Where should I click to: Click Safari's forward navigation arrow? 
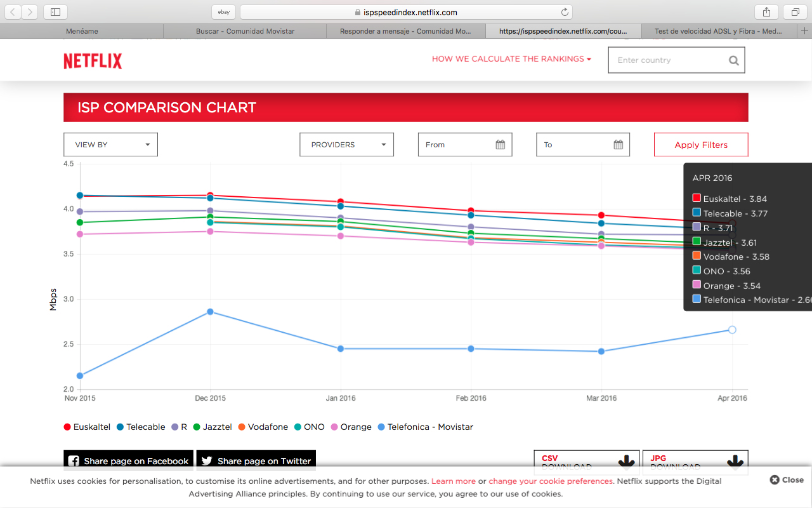click(30, 12)
